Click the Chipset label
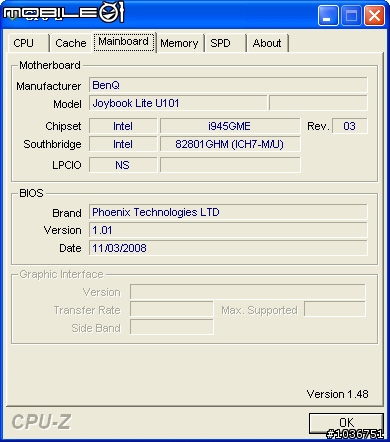 (x=63, y=126)
